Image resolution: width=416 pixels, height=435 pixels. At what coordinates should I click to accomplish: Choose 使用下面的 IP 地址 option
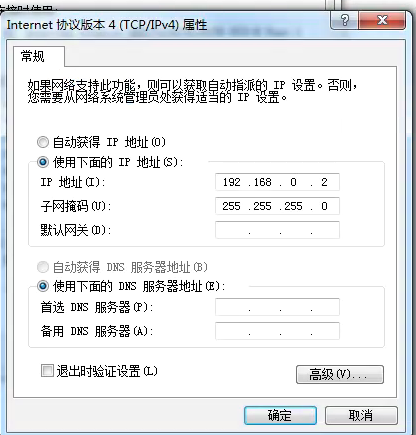(43, 162)
